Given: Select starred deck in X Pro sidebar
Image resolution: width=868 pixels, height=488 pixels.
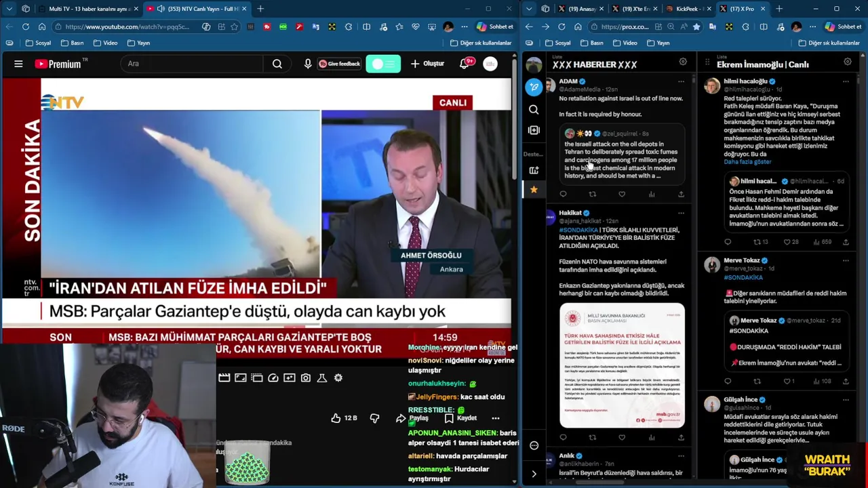Looking at the screenshot, I should coord(534,190).
